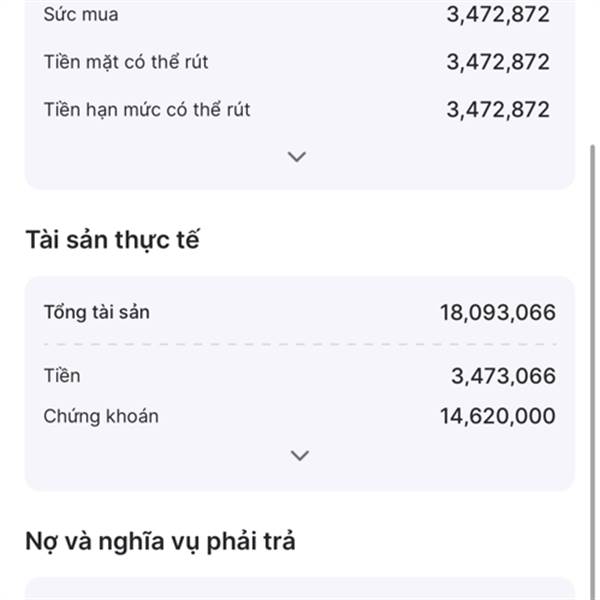Click the vertical scrollbar thumb

coord(592,371)
